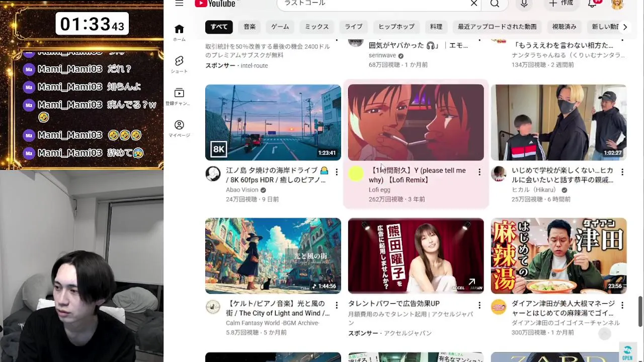Click the page vertical scrollbar thumb

click(640, 311)
